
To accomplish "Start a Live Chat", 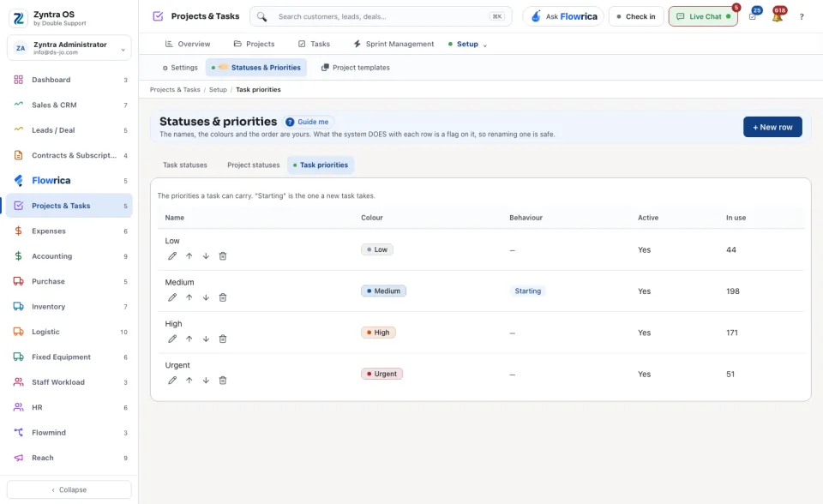I will [x=703, y=17].
